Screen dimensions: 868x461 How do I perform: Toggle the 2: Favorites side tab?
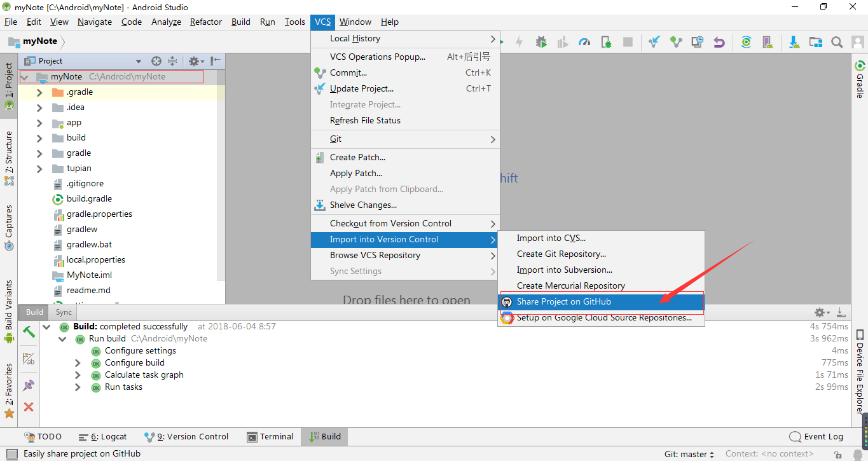coord(9,390)
